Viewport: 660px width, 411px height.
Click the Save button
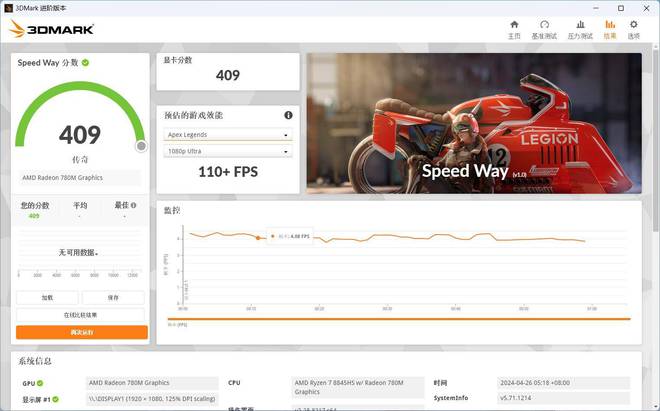[x=113, y=298]
